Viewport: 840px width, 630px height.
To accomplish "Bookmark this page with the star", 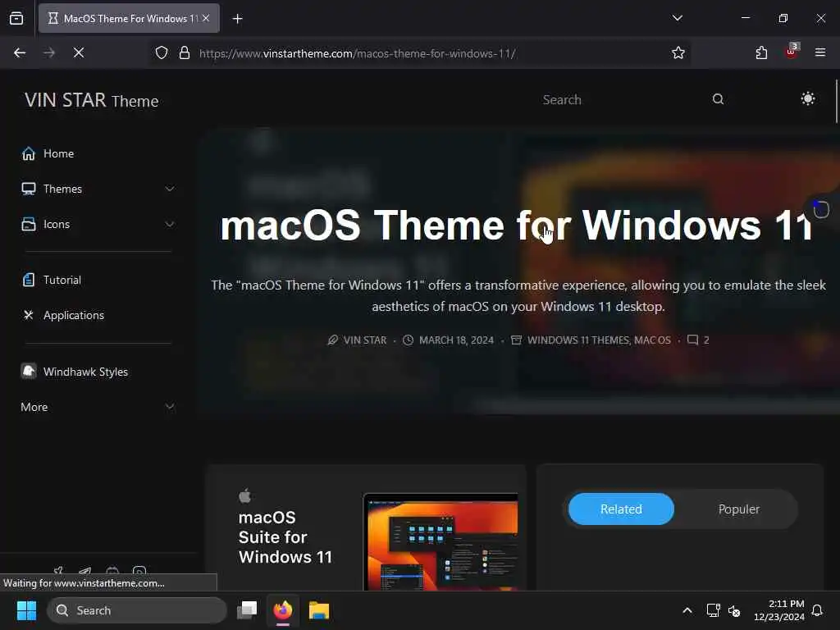I will (x=678, y=53).
